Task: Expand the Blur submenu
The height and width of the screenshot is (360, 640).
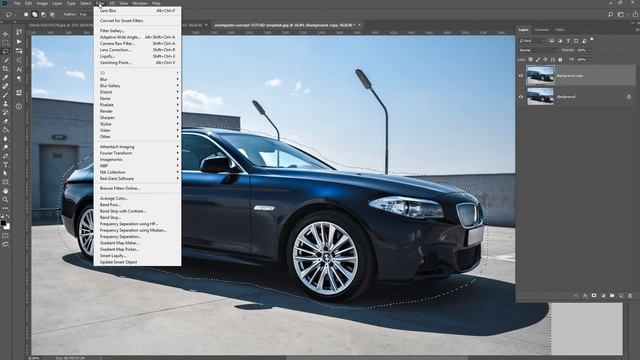Action: point(138,79)
